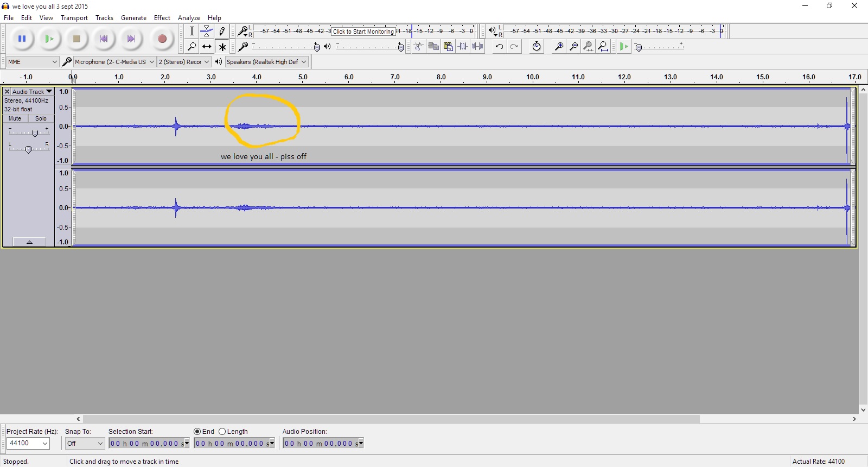Click the Undo arrow icon
Screen dimensions: 868x467
(x=499, y=47)
